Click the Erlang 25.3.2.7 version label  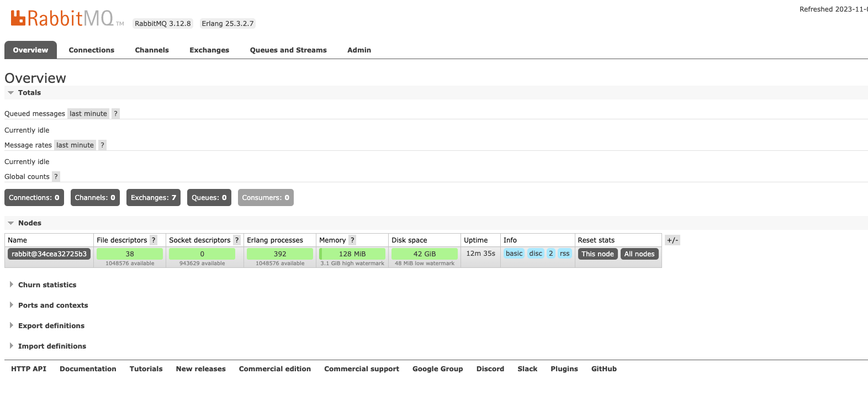pyautogui.click(x=227, y=24)
